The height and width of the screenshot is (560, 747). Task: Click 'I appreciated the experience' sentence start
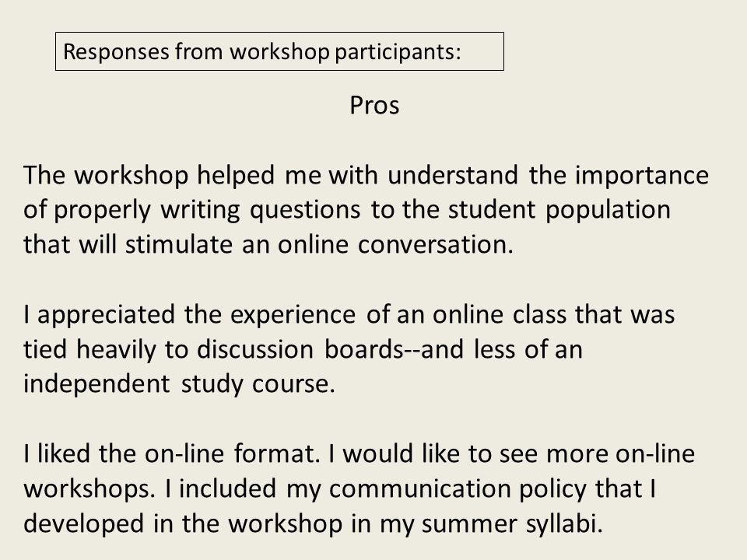pyautogui.click(x=190, y=315)
